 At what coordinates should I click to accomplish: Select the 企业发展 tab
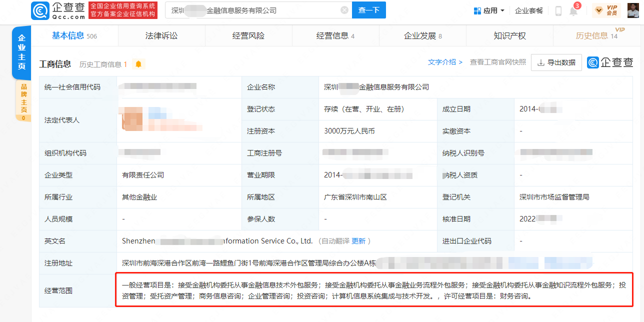click(x=422, y=35)
